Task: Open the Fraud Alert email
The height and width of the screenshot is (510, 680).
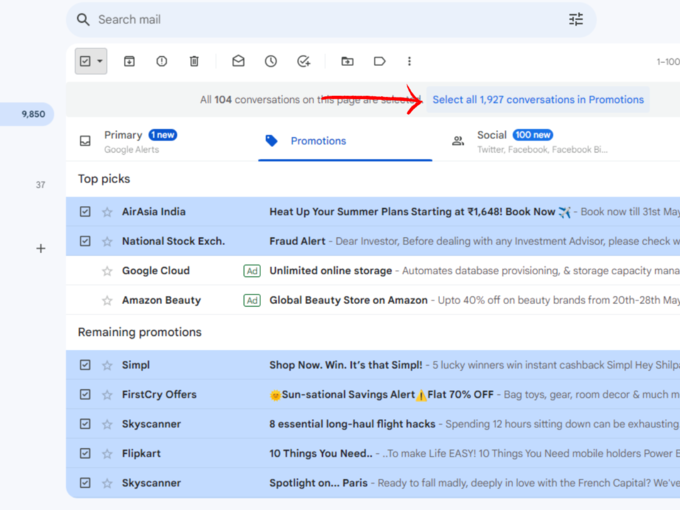Action: [x=297, y=241]
